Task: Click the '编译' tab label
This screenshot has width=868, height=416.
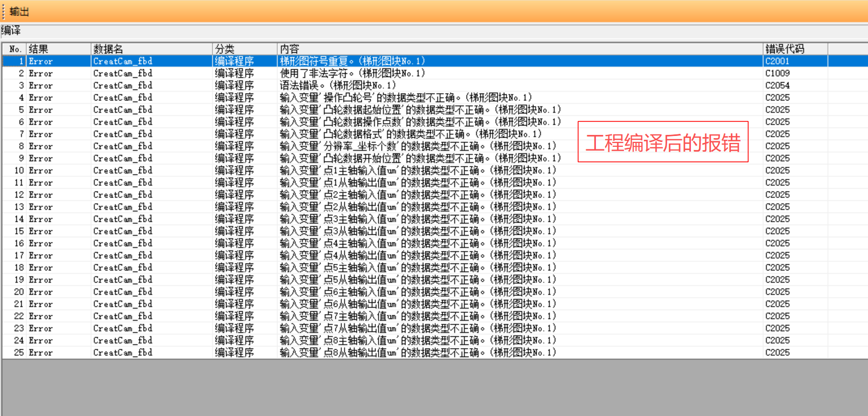Action: pyautogui.click(x=11, y=31)
